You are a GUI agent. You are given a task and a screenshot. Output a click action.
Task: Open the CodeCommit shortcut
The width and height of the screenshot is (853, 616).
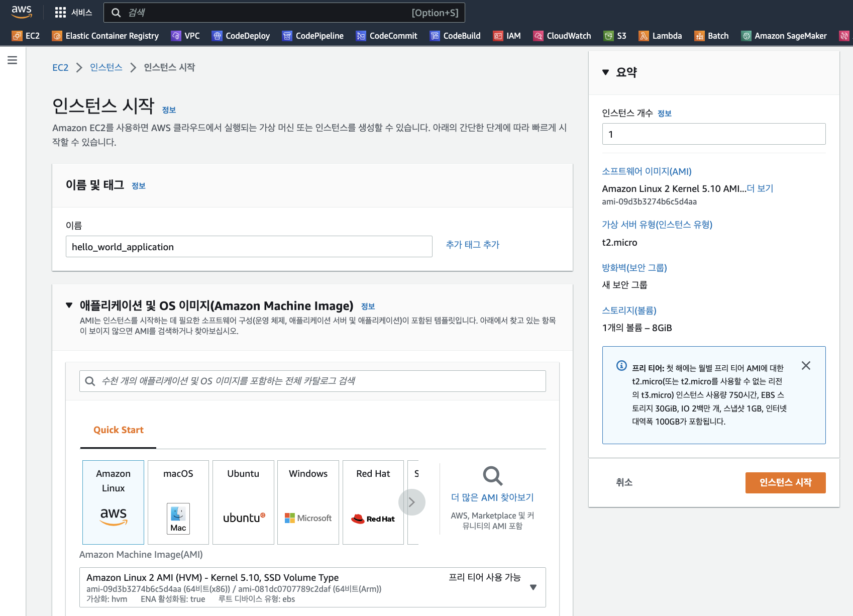pos(387,36)
